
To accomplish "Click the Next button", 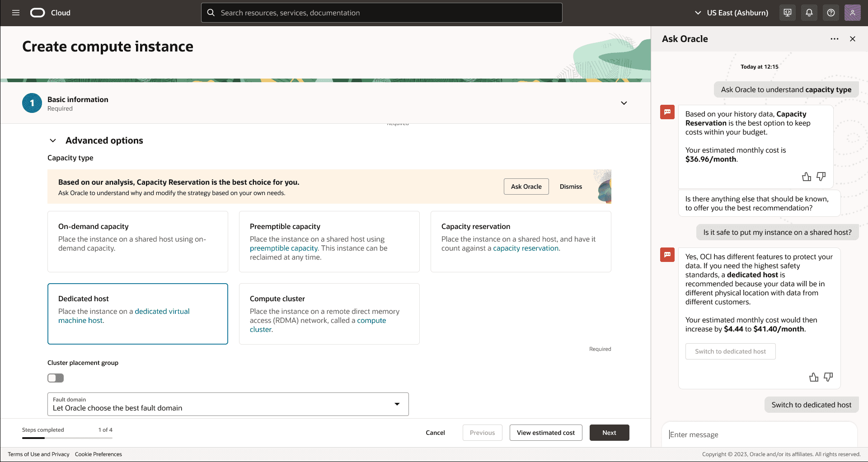I will click(610, 433).
